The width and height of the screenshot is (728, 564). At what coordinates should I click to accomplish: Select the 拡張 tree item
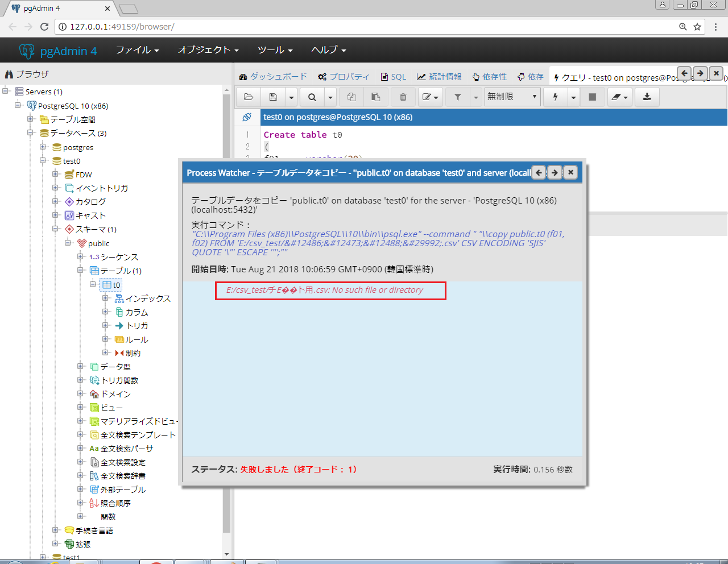(x=83, y=544)
